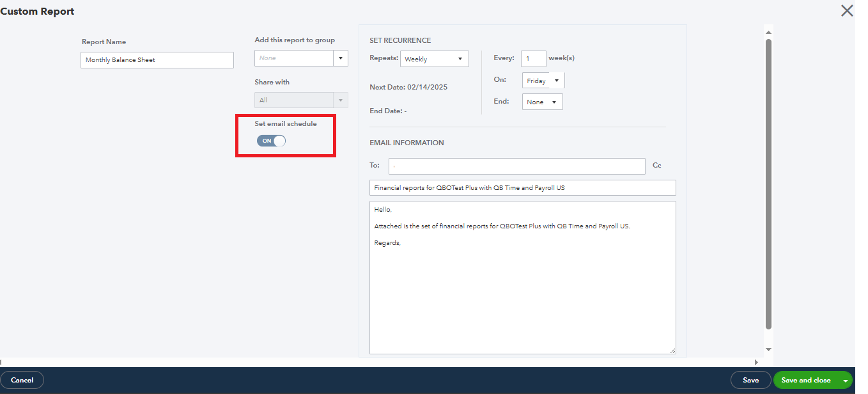This screenshot has width=868, height=394.
Task: Click the SET RECURRENCE heading
Action: pos(400,40)
